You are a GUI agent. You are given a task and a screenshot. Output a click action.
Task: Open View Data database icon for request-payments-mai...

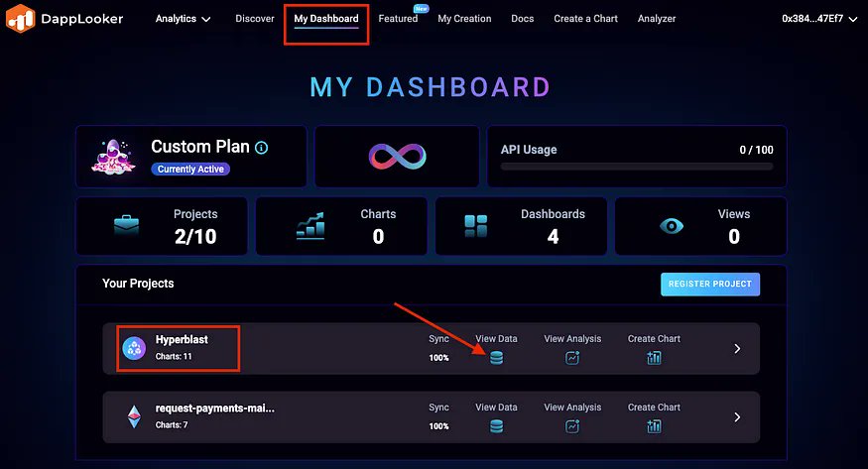click(x=497, y=426)
